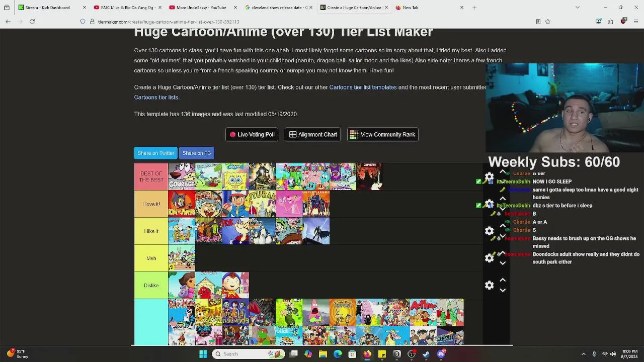Viewport: 644px width, 362px height.
Task: Select the Clifford red dog thumbnail
Action: pyautogui.click(x=209, y=285)
